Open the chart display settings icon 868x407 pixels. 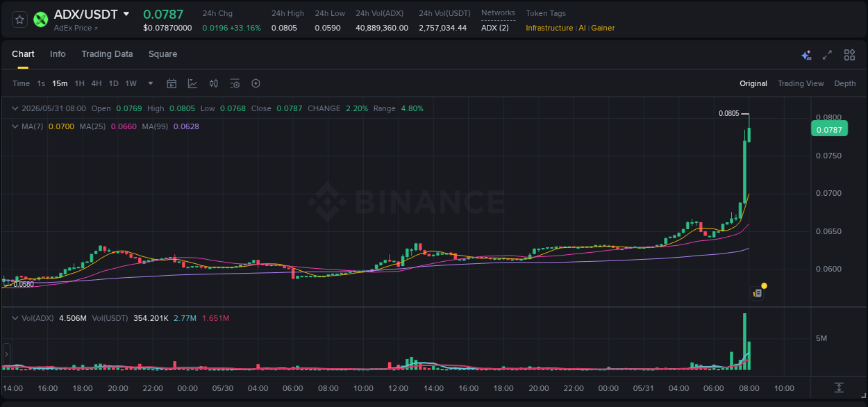pos(235,83)
